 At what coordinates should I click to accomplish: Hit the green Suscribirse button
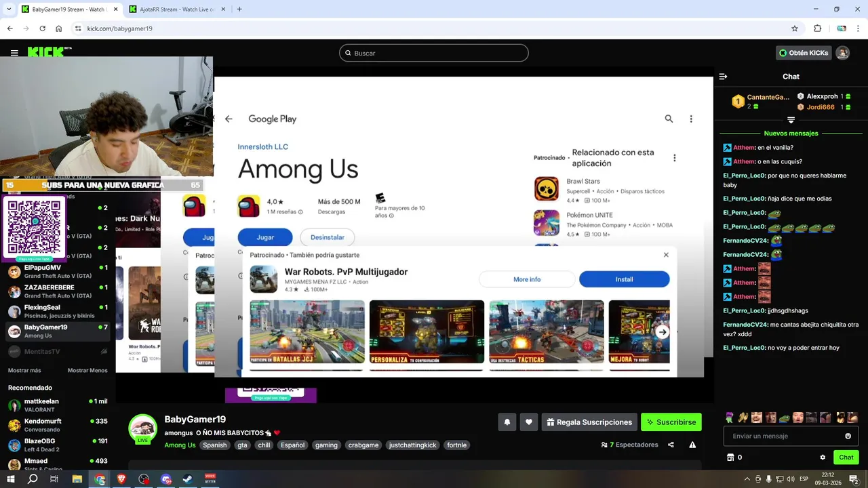pos(671,422)
